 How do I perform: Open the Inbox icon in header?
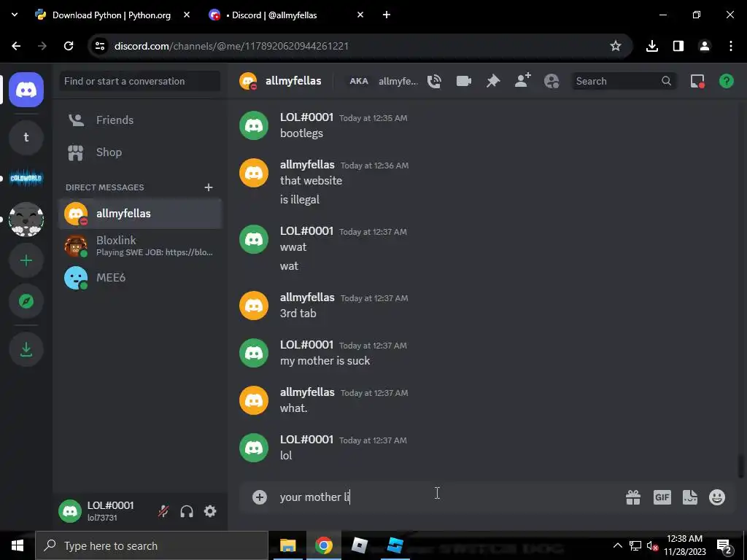(x=697, y=82)
